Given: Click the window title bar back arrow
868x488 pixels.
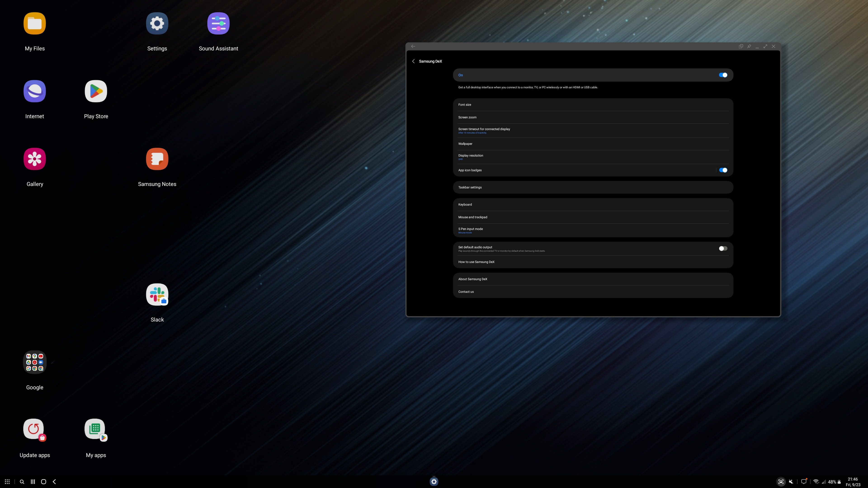Looking at the screenshot, I should click(413, 46).
